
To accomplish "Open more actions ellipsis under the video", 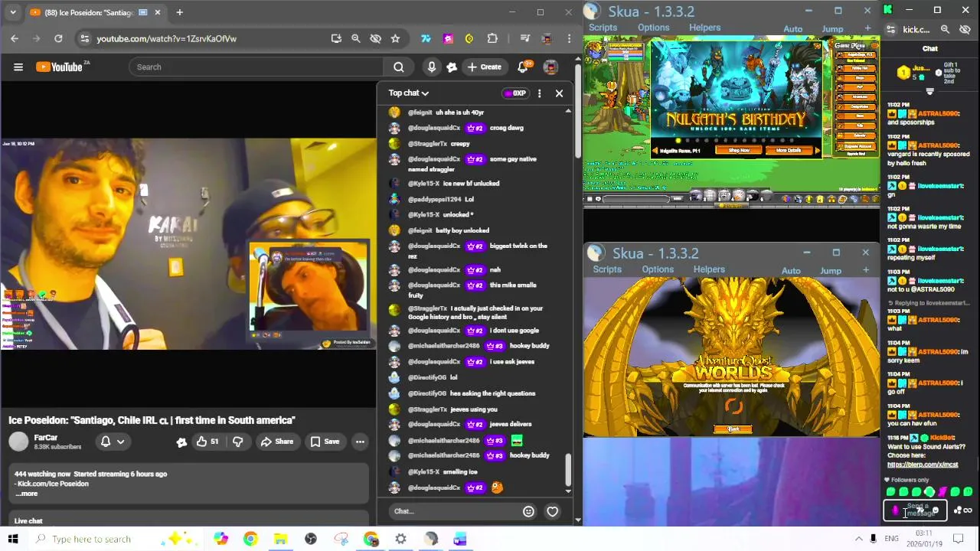I will click(360, 442).
